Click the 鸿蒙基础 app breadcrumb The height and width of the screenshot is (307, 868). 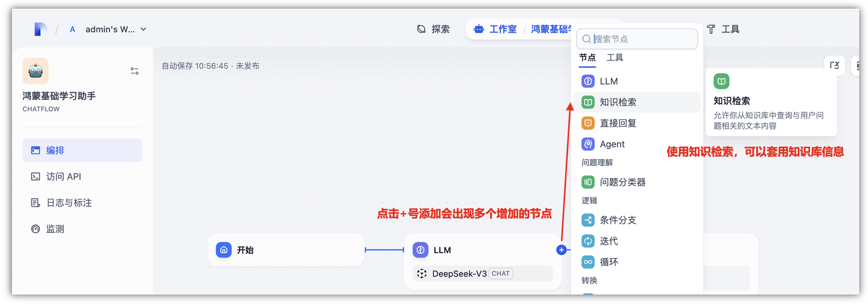click(x=551, y=29)
